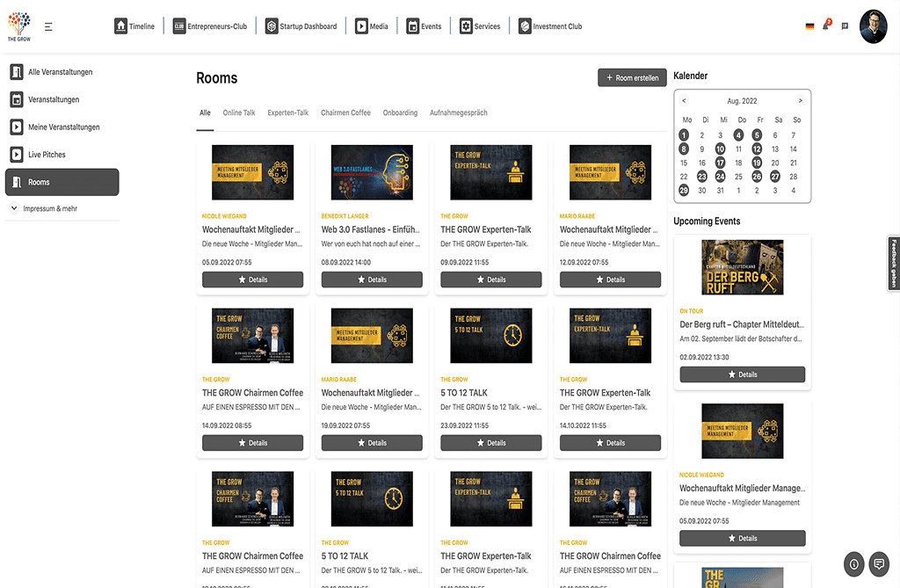The height and width of the screenshot is (588, 900).
Task: Open Meine Veranstaltungen sidebar icon
Action: tap(17, 127)
